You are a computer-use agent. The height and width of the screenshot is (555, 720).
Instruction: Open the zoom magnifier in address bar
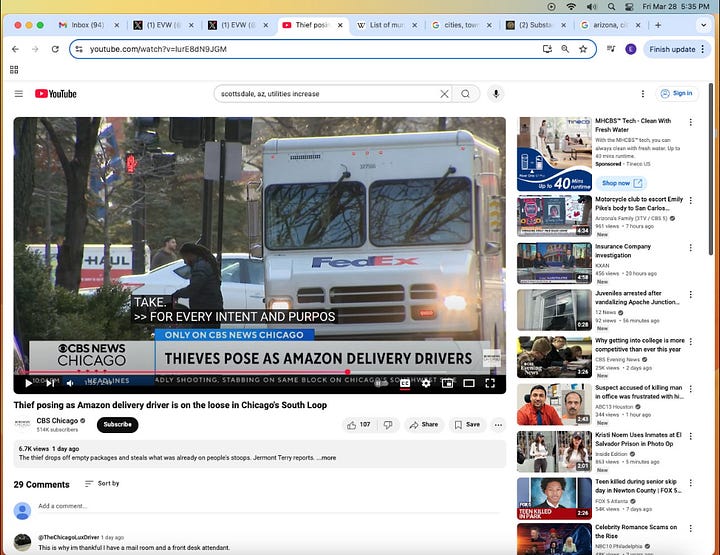(x=565, y=49)
